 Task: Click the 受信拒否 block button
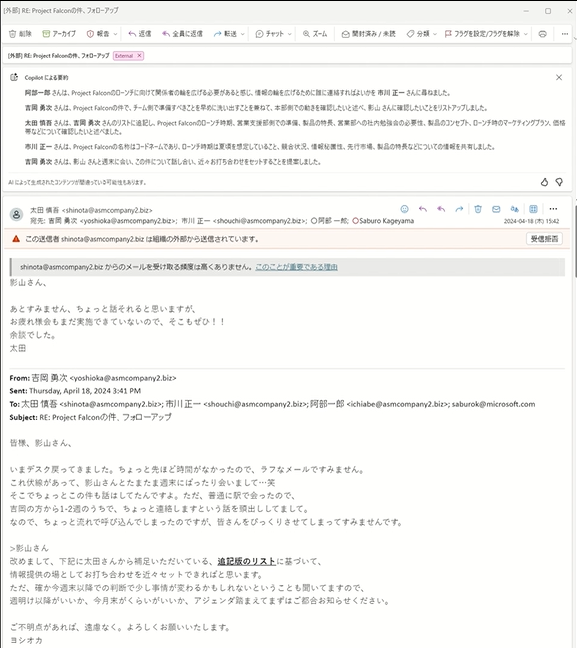click(544, 239)
